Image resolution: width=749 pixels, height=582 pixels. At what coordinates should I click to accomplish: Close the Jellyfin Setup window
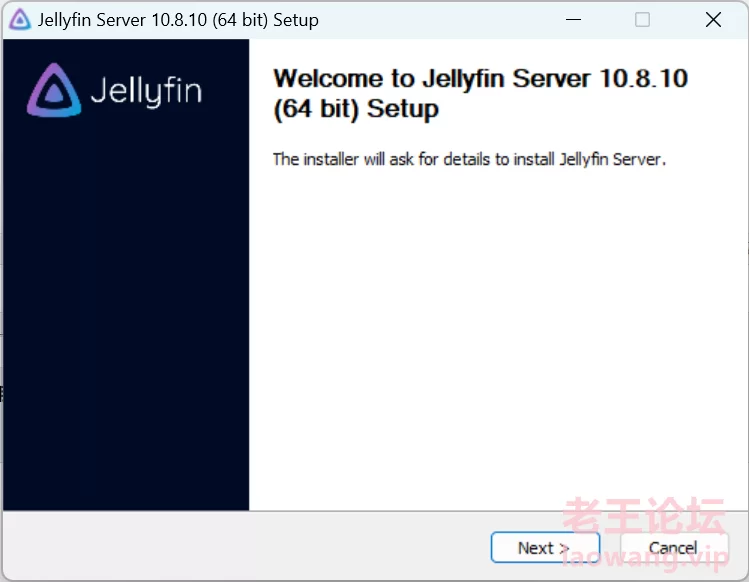(x=713, y=20)
